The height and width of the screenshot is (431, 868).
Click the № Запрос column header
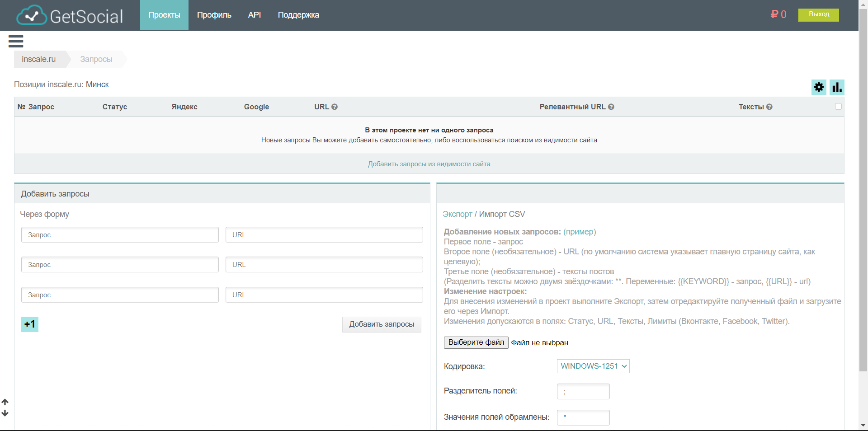(36, 107)
